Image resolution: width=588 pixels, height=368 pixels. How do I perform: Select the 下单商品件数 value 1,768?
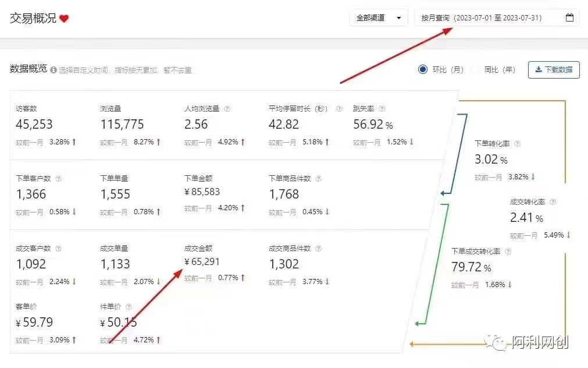coord(284,194)
